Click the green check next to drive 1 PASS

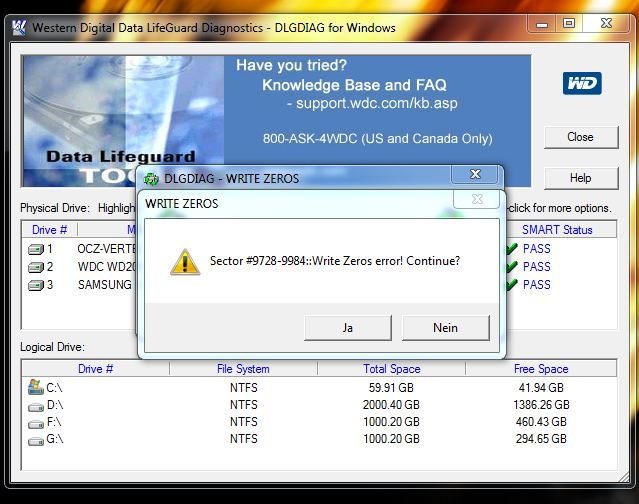click(512, 248)
